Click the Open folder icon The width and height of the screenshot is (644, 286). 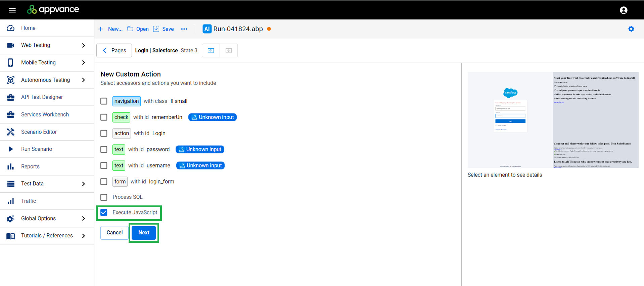tap(130, 29)
